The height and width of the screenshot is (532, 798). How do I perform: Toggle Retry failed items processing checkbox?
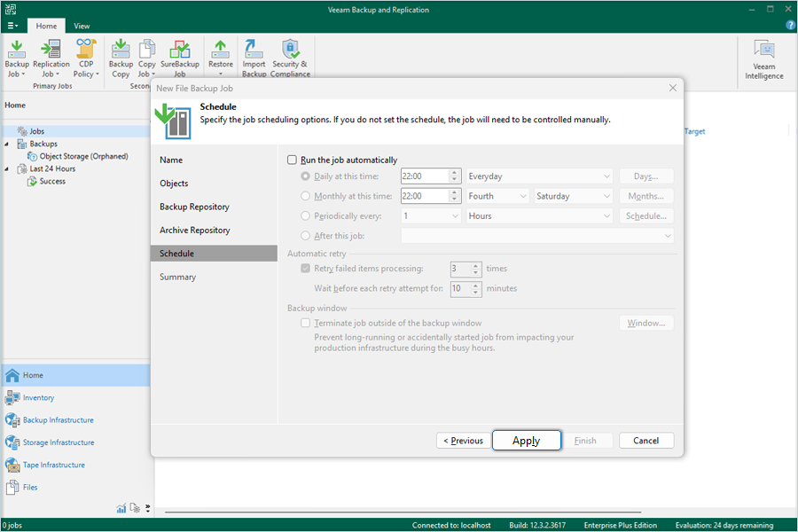coord(305,269)
